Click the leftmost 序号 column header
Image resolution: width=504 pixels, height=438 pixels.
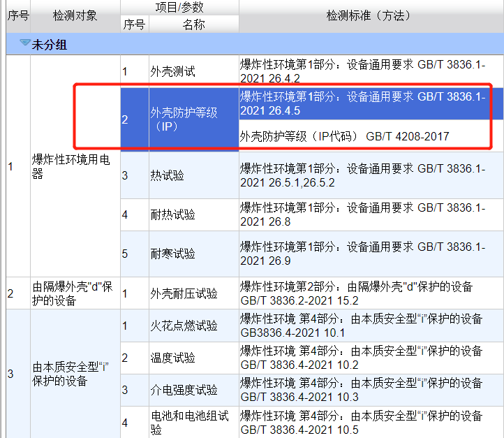18,16
